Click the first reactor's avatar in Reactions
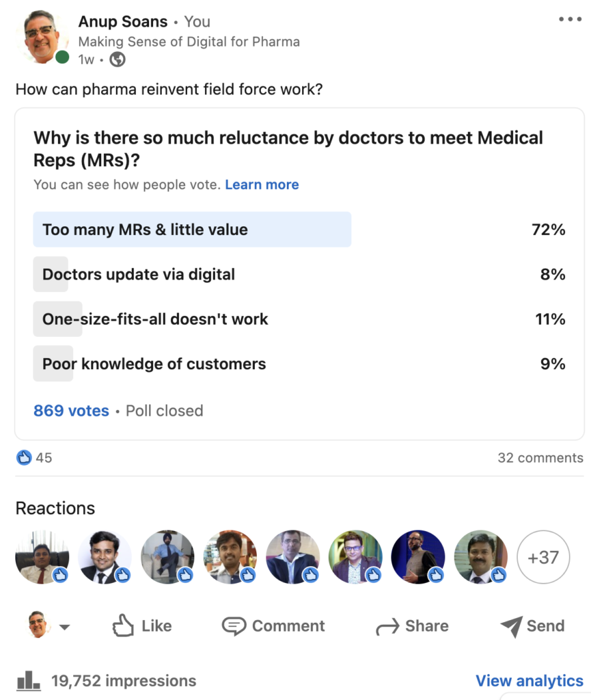The width and height of the screenshot is (591, 700). (x=42, y=557)
